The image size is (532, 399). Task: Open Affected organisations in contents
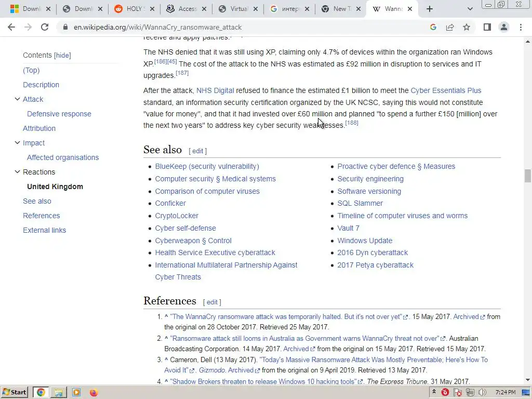[x=63, y=157]
